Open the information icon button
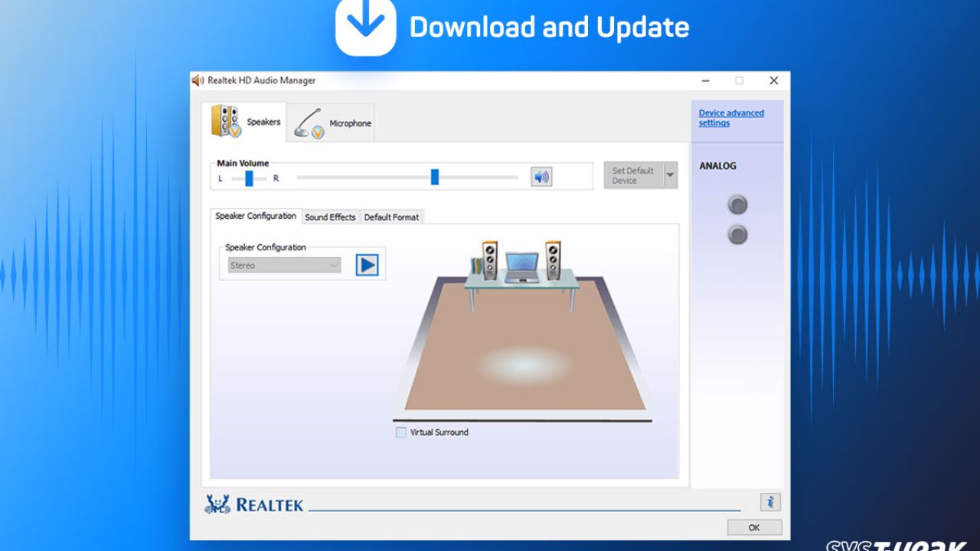Image resolution: width=980 pixels, height=551 pixels. point(769,502)
